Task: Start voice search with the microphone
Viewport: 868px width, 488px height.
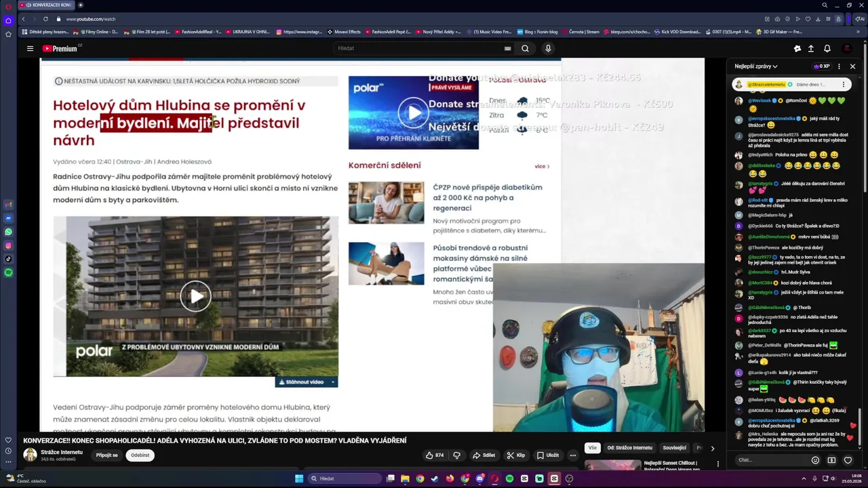Action: [548, 48]
